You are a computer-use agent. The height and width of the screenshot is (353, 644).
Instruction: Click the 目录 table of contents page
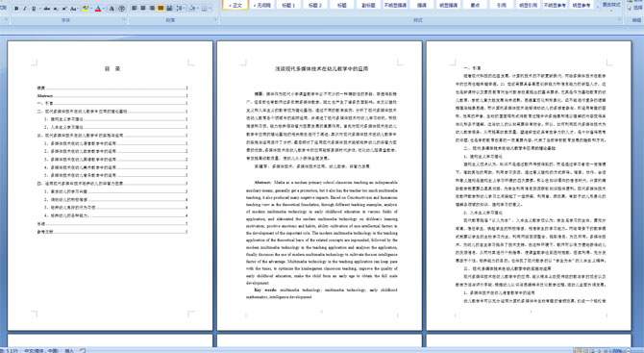click(111, 186)
